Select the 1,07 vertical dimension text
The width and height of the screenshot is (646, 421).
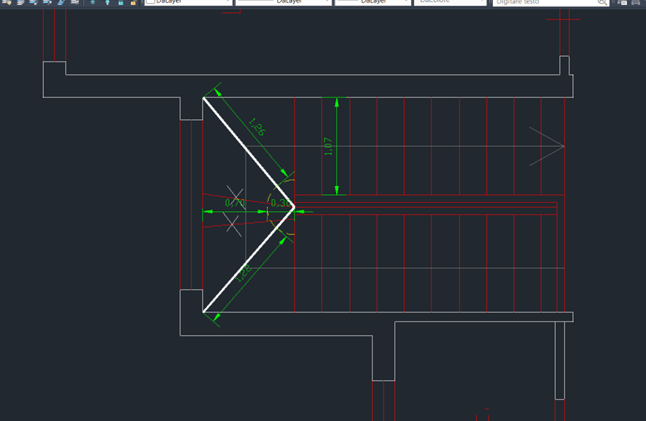(328, 146)
